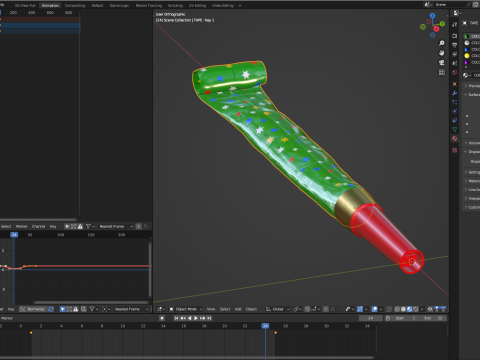
Task: Switch orthographic/perspective grid icon in viewport
Action: pyautogui.click(x=442, y=72)
